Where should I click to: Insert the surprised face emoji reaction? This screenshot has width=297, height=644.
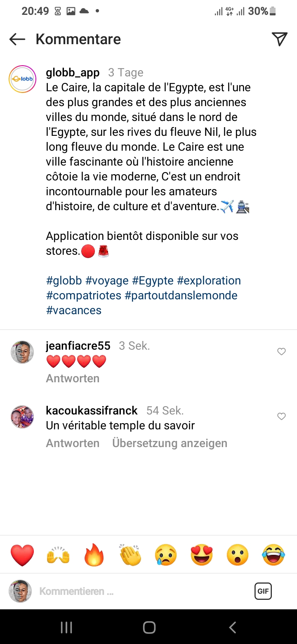[238, 555]
